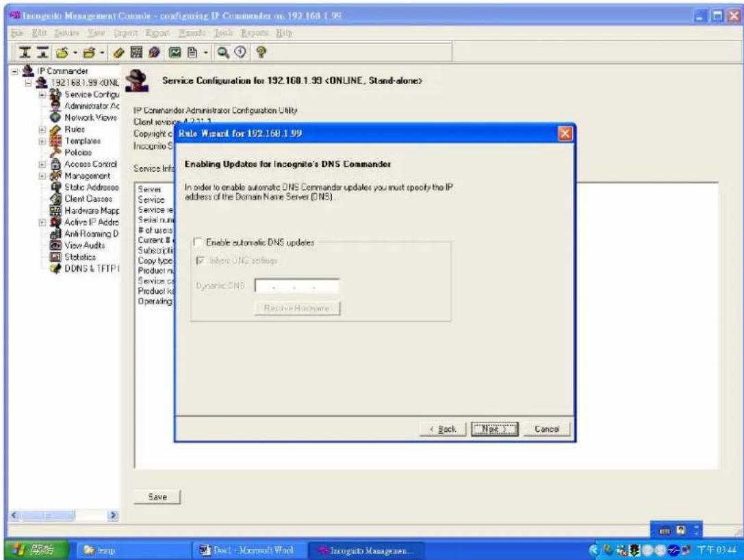Open the dropdown arrow beside the document toolbar icon
Screen dimensions: 744x560
(x=205, y=53)
